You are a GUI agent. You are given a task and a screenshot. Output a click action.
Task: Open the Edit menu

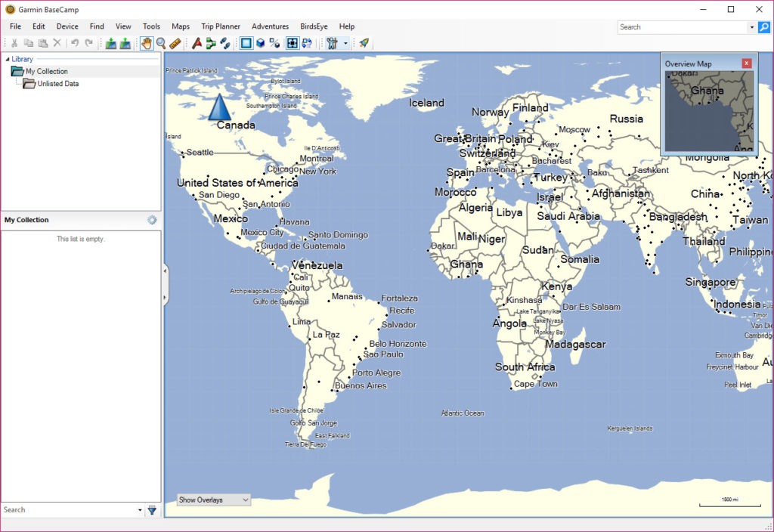39,26
